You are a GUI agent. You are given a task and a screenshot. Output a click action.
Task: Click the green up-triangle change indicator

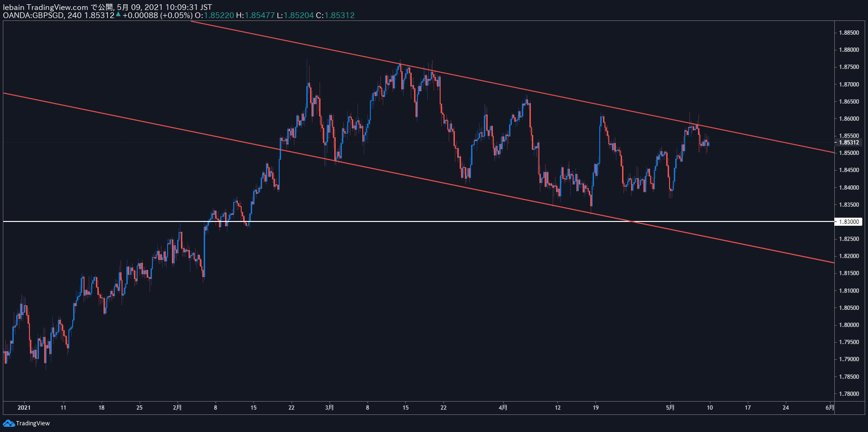(118, 14)
